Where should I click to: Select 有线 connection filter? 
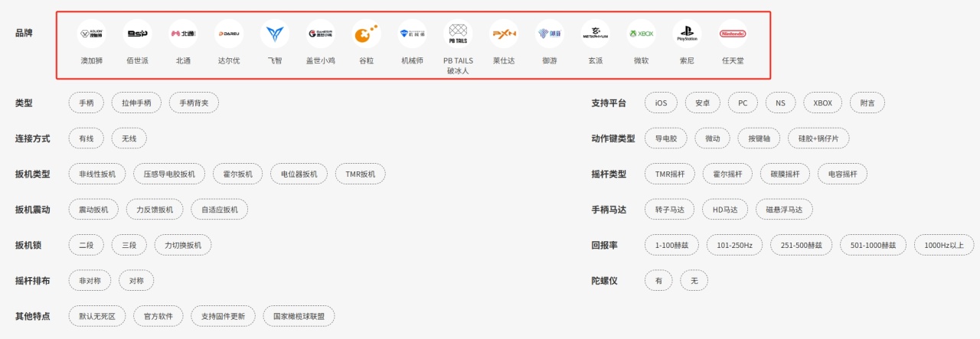click(x=86, y=139)
